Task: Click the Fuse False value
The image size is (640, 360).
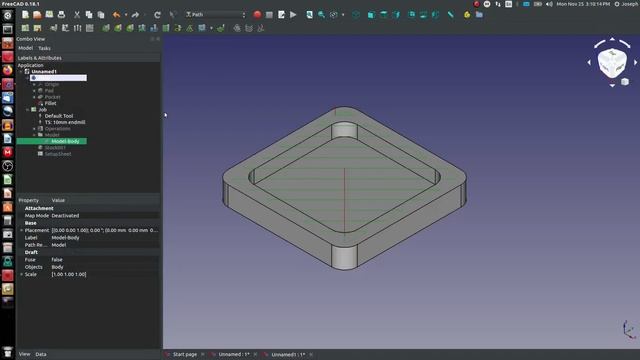Action: 57,260
